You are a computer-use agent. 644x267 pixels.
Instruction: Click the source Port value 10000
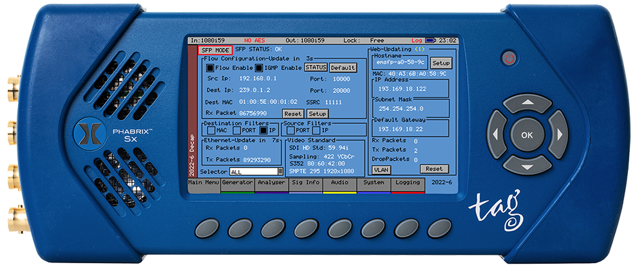coord(341,78)
